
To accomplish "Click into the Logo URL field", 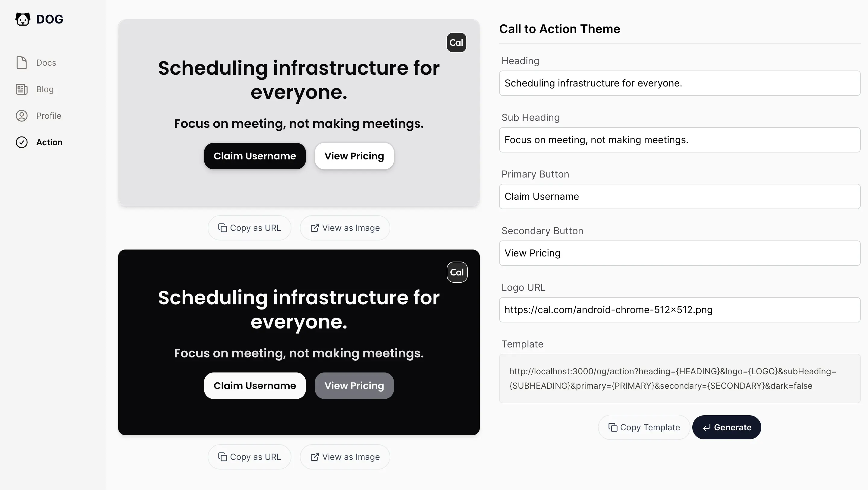I will point(679,310).
